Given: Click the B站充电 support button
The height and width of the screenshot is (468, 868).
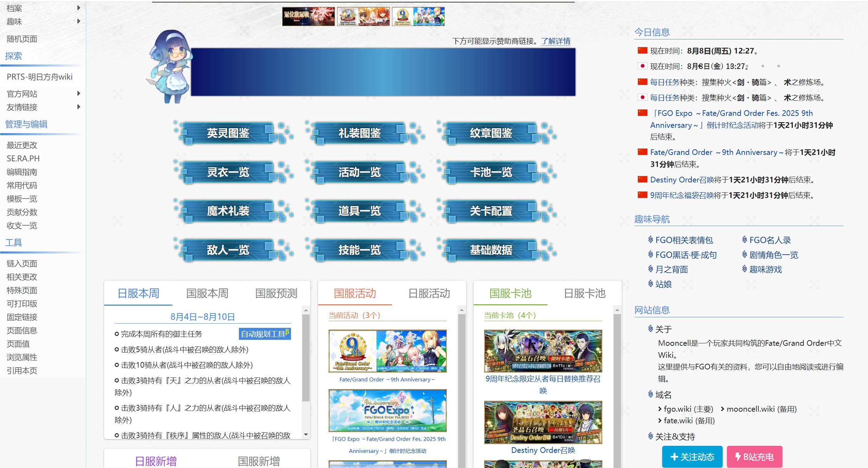Looking at the screenshot, I should point(754,457).
